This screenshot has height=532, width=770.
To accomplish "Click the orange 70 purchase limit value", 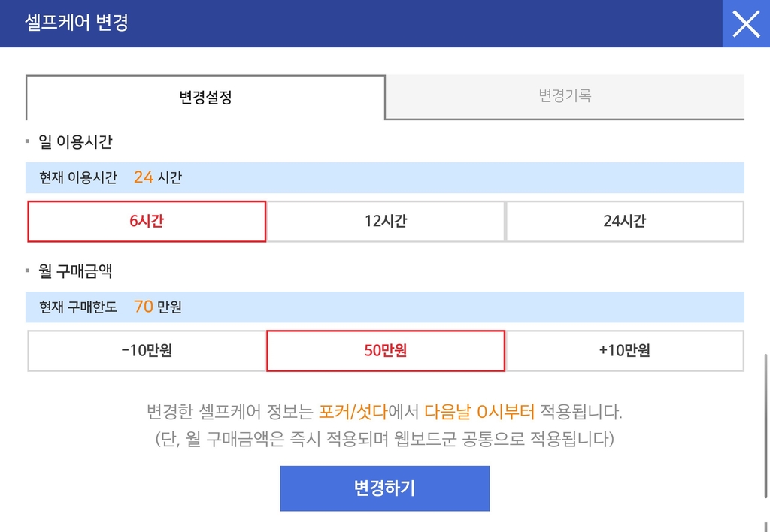I will 144,307.
